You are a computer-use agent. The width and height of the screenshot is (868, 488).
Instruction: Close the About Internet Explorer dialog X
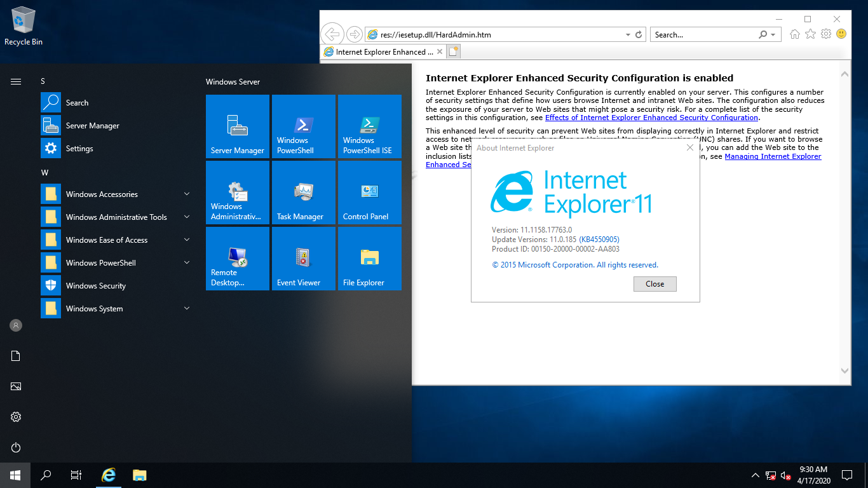[x=690, y=148]
